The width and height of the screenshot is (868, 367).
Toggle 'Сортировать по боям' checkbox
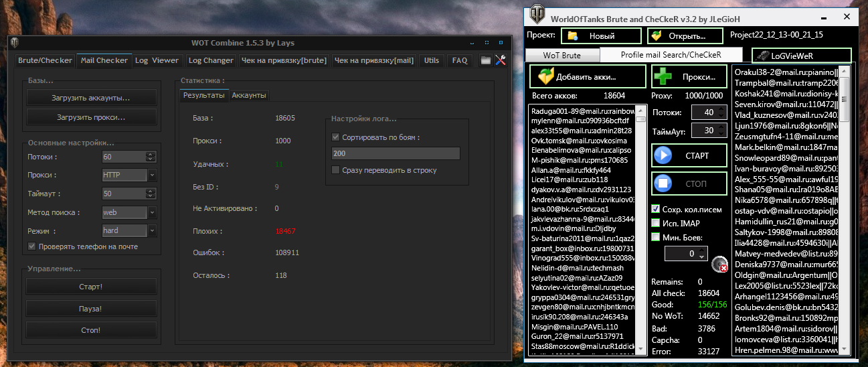336,137
